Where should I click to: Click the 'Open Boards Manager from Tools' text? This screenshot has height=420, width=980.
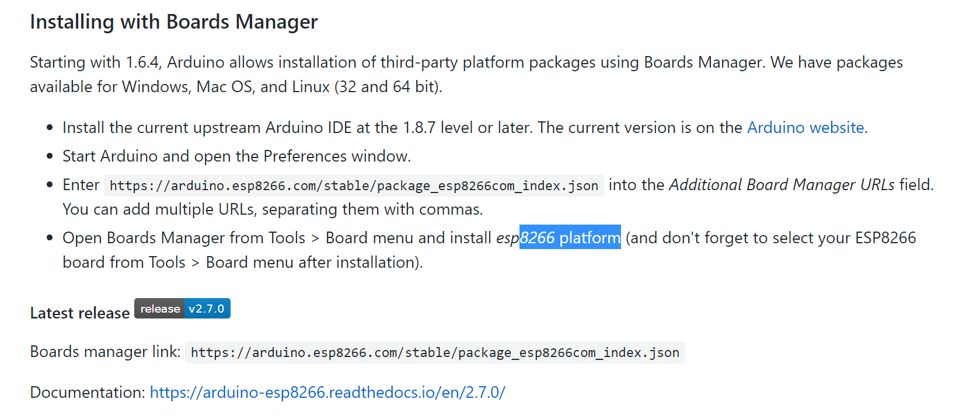coord(184,238)
